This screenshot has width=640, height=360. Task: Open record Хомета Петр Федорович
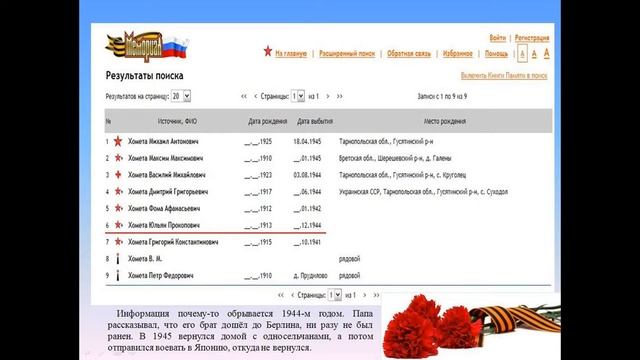click(x=160, y=275)
